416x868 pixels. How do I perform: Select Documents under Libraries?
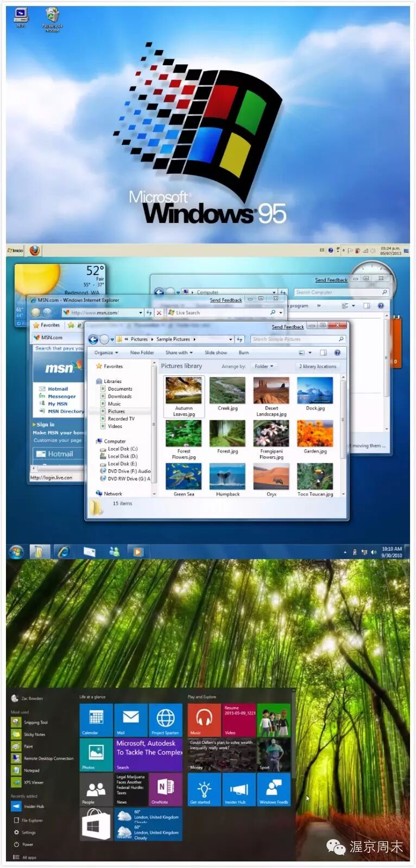pos(120,389)
